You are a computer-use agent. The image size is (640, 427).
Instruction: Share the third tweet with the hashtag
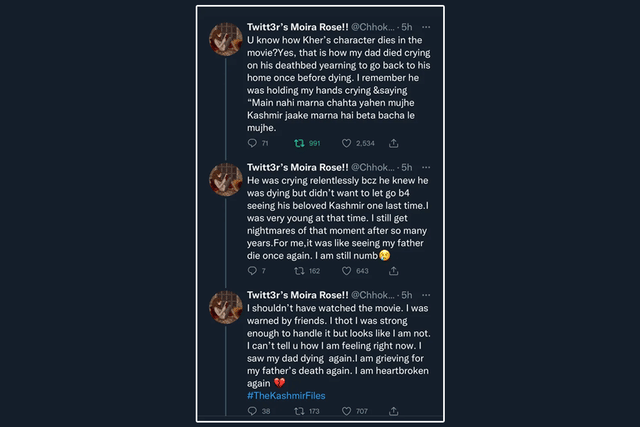(x=393, y=410)
